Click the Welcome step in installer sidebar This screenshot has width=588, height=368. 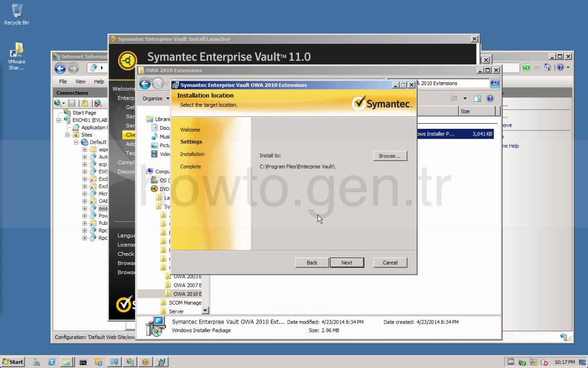click(x=190, y=129)
